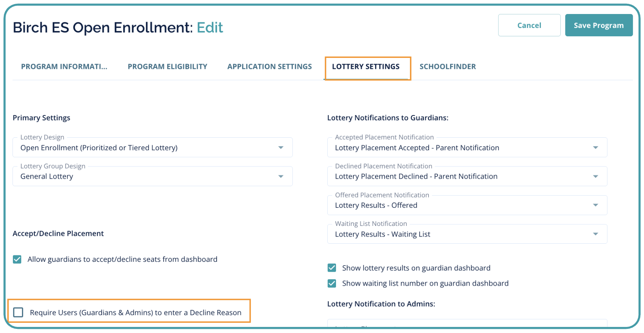
Task: Open the Lottery Group Design dropdown arrow
Action: click(281, 176)
